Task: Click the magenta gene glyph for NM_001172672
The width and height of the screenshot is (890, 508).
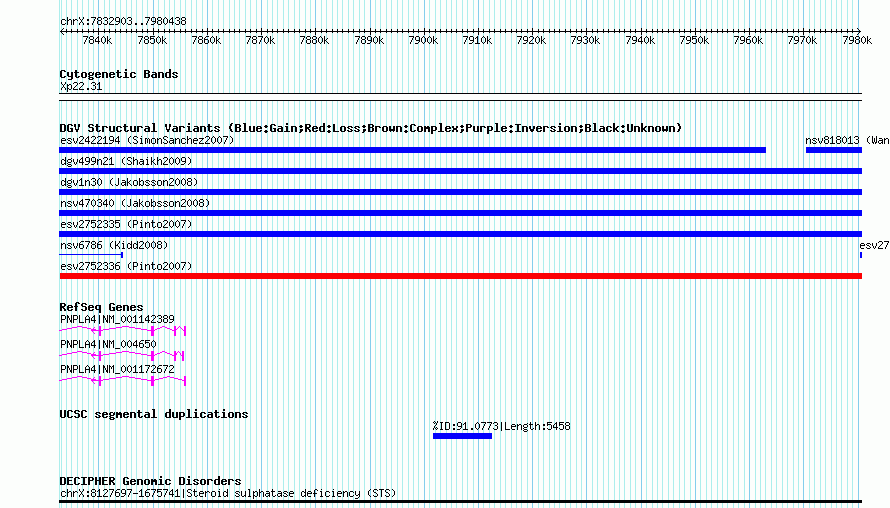Action: (x=123, y=380)
